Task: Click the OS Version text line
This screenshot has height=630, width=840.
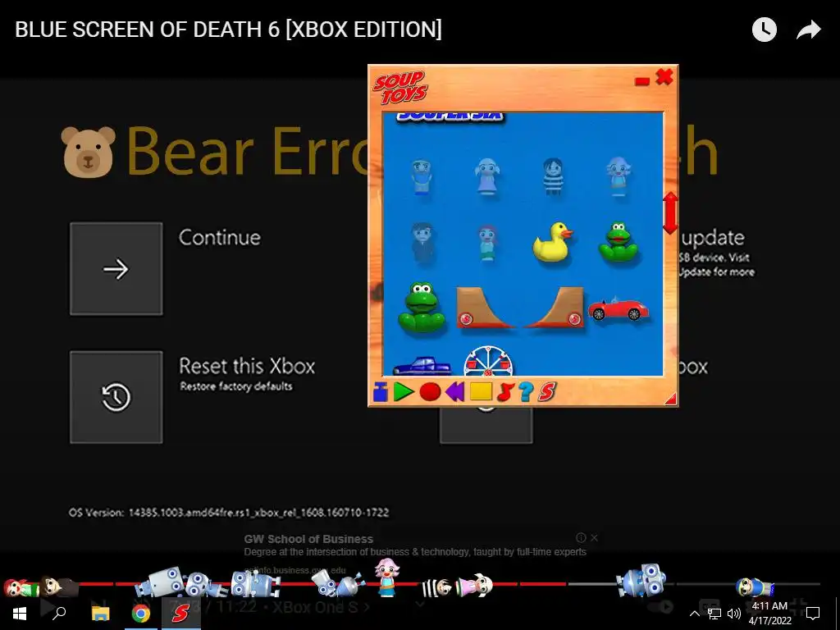Action: tap(229, 513)
